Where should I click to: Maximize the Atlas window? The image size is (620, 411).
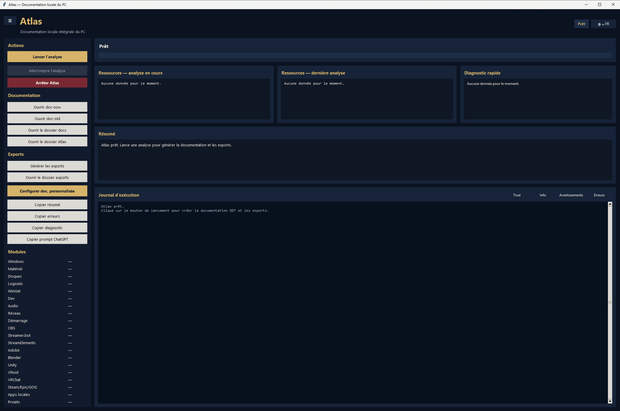(x=599, y=4)
